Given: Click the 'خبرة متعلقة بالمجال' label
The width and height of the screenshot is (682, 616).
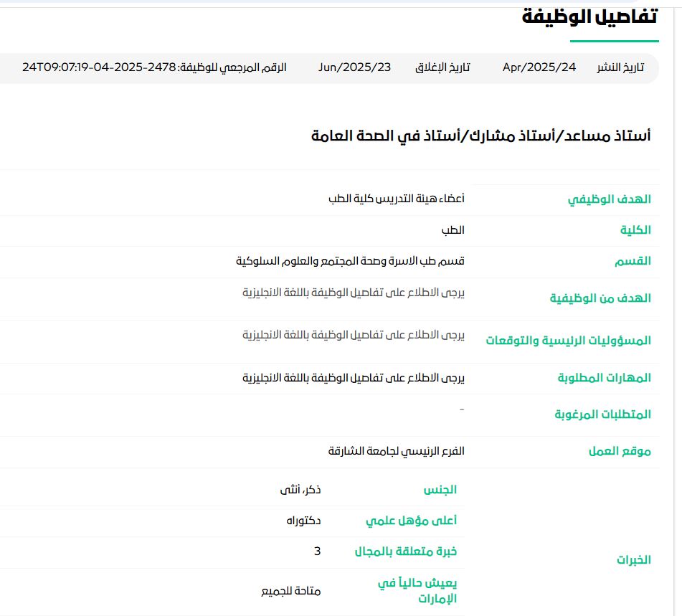Looking at the screenshot, I should click(406, 551).
